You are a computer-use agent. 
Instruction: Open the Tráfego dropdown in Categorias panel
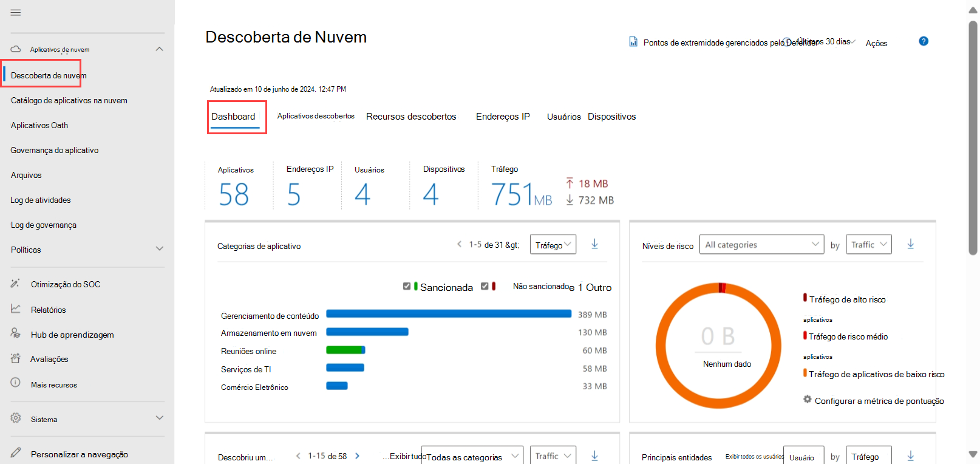553,245
